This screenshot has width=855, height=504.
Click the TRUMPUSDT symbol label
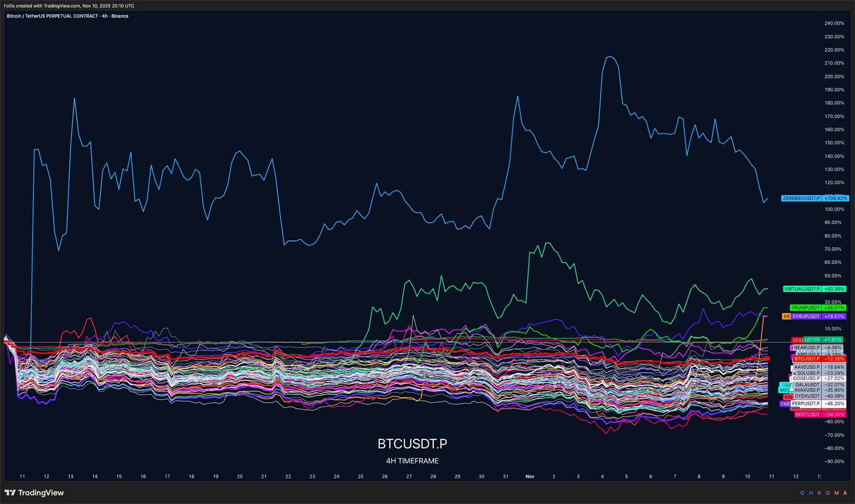(805, 308)
